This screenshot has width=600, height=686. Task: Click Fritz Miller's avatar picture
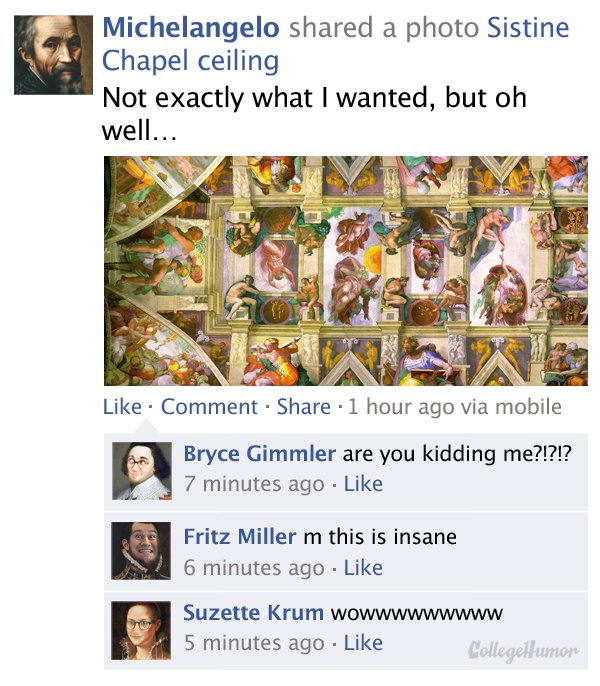[141, 550]
